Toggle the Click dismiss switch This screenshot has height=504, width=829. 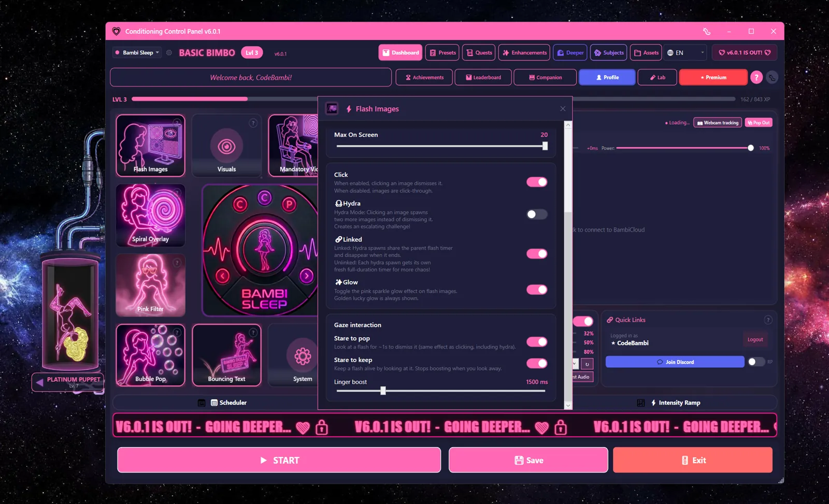[537, 182]
